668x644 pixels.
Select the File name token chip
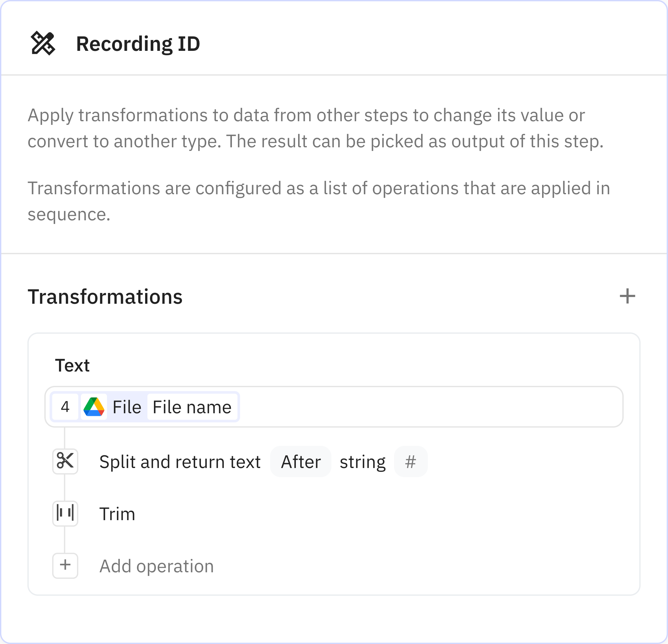tap(192, 407)
